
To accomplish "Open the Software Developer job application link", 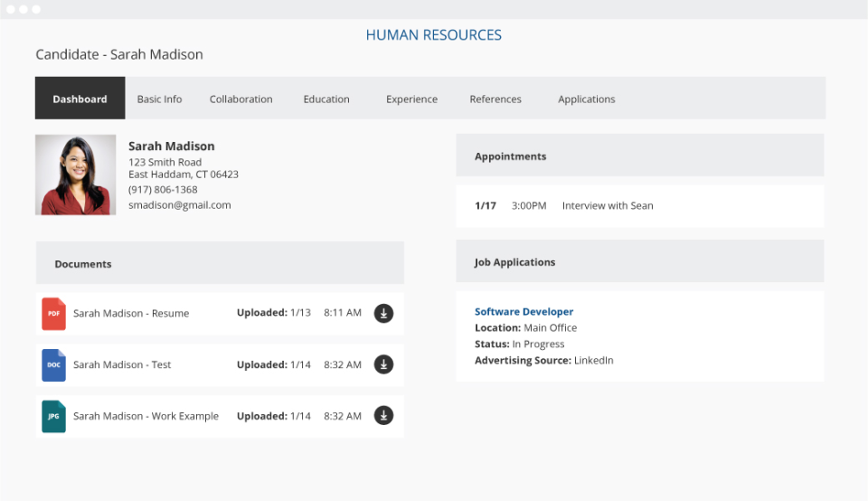I will [524, 311].
